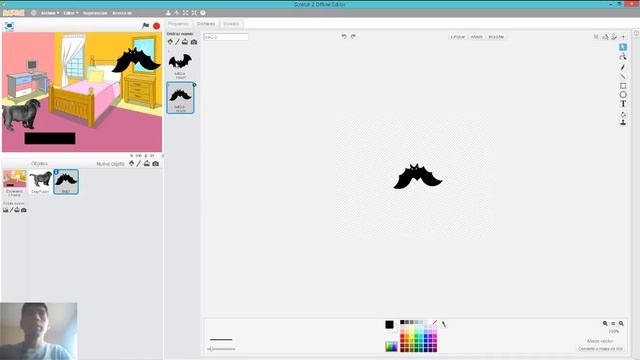Screen dimensions: 640x360
Task: Flip costume up-down
Action: [614, 37]
